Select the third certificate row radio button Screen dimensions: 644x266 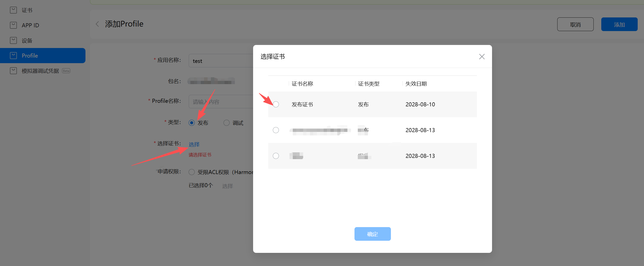[276, 156]
